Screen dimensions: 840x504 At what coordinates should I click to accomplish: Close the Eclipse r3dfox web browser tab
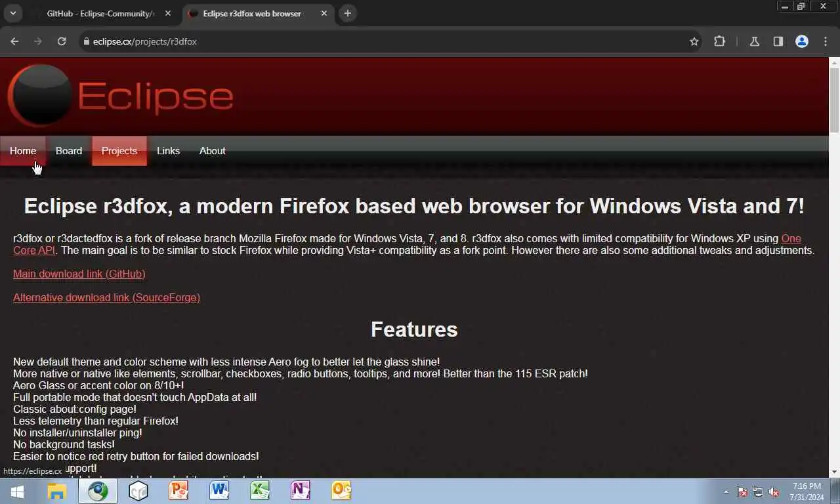point(324,13)
